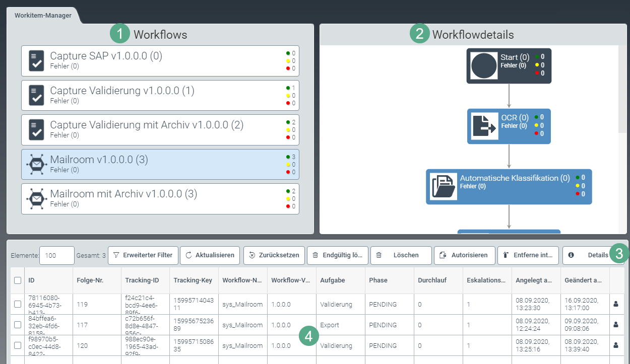Image resolution: width=630 pixels, height=364 pixels.
Task: Check the row with Folge-Nr. 119
Action: click(x=18, y=304)
